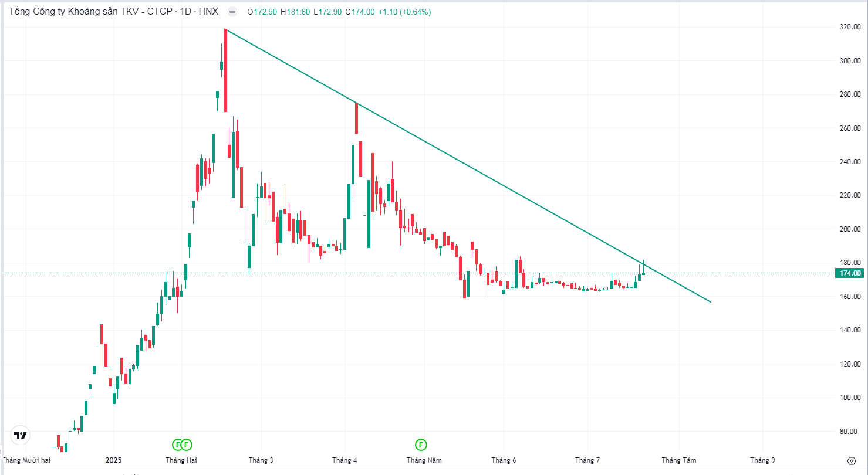The image size is (868, 475).
Task: Click the low value L172.90
Action: pyautogui.click(x=328, y=12)
